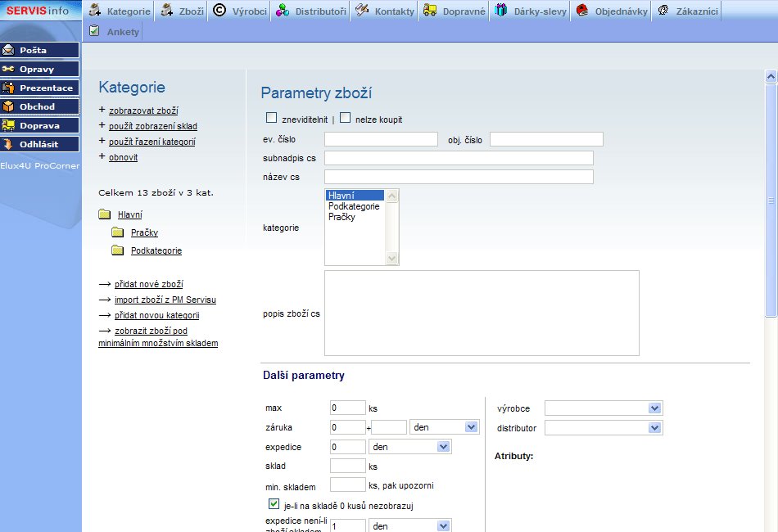The width and height of the screenshot is (778, 532).
Task: Open the distributor dropdown
Action: (x=604, y=427)
